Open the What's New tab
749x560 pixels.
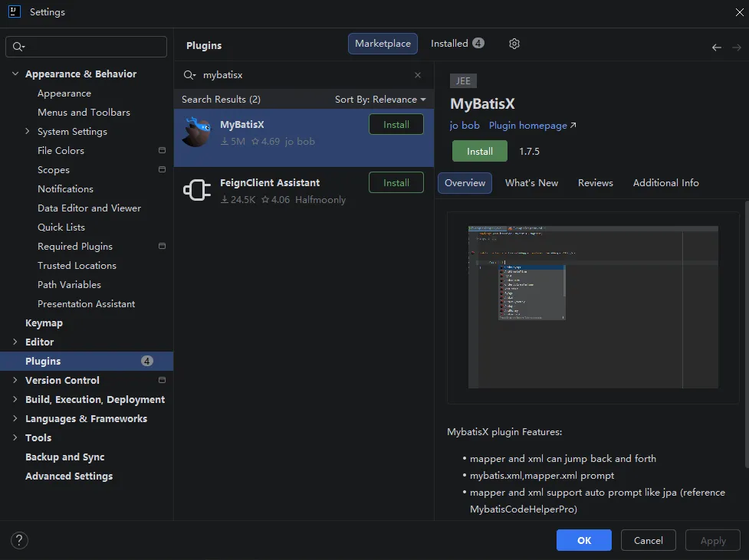tap(531, 183)
